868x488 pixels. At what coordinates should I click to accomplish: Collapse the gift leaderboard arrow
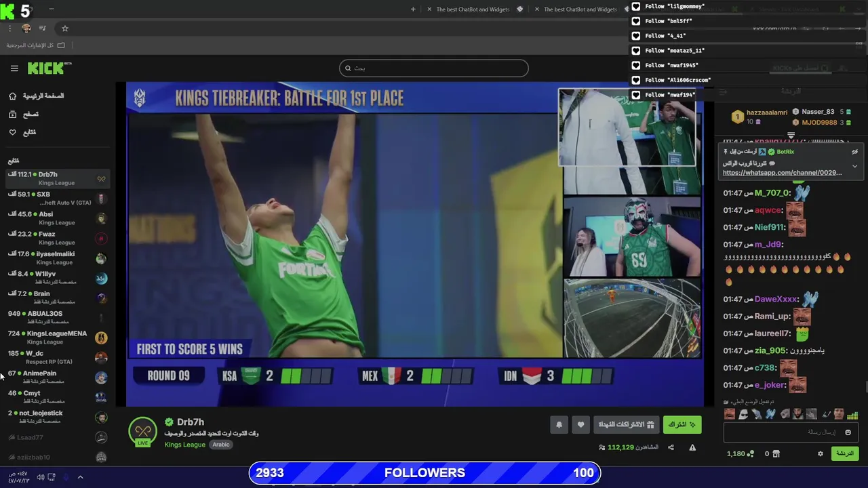[791, 136]
